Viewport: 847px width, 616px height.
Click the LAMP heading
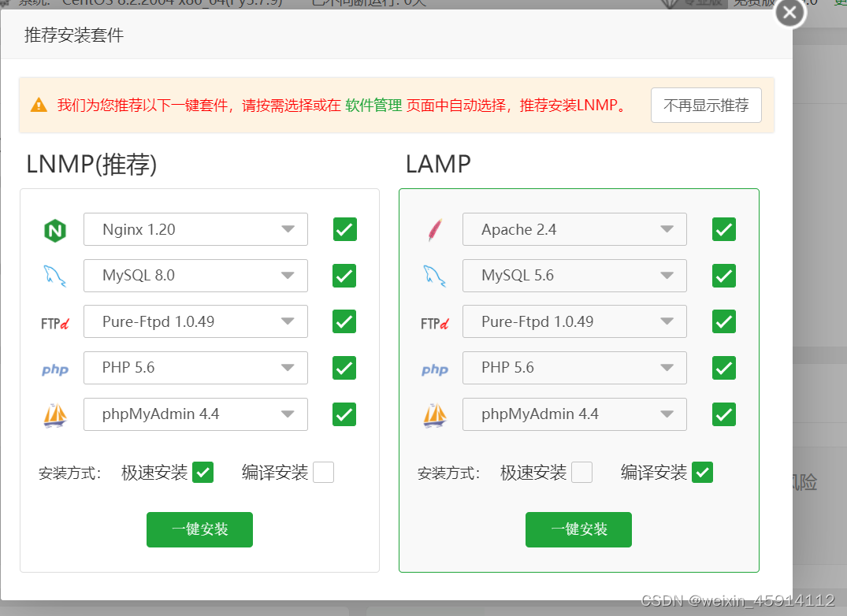[x=438, y=164]
